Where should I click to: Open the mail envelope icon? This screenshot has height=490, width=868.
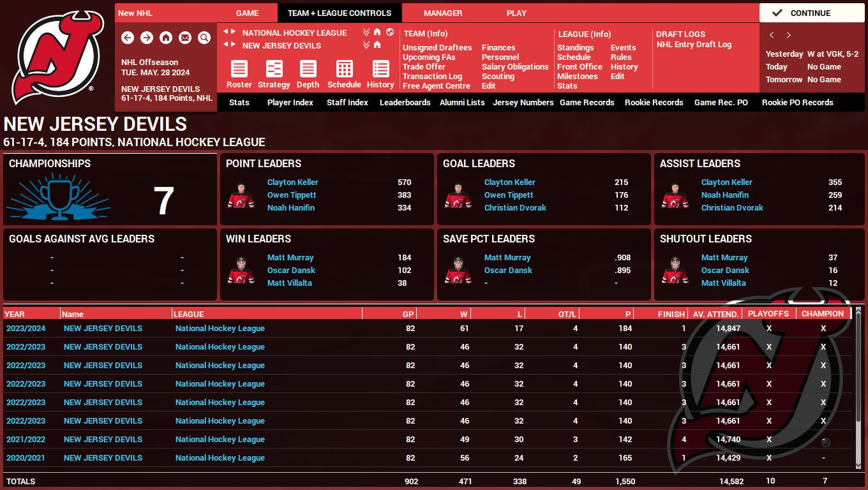click(x=185, y=38)
